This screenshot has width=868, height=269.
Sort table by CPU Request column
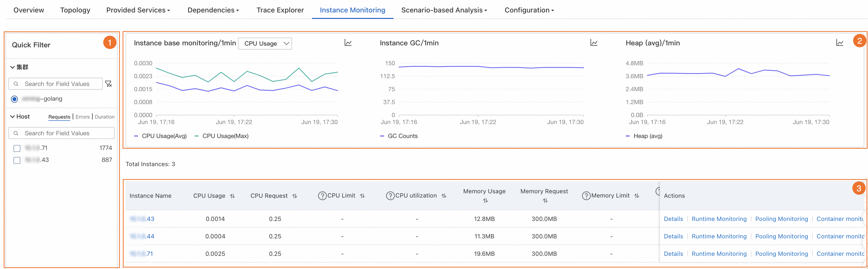pos(294,196)
